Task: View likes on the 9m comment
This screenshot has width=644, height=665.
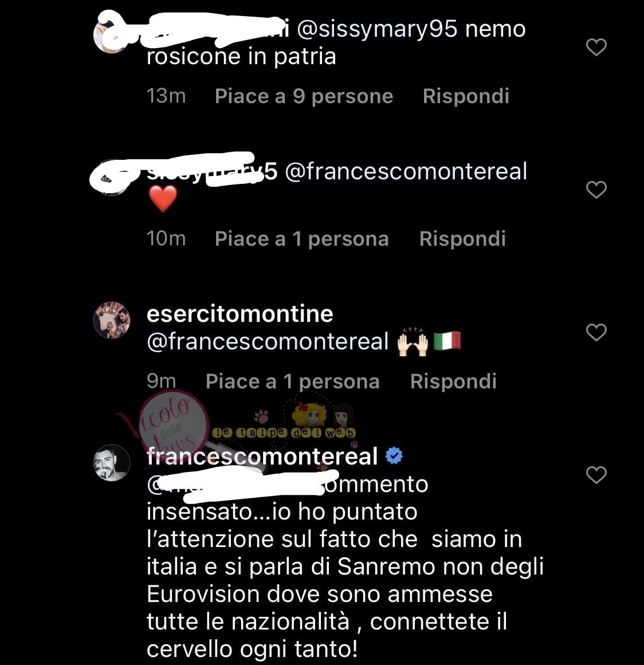Action: point(292,381)
